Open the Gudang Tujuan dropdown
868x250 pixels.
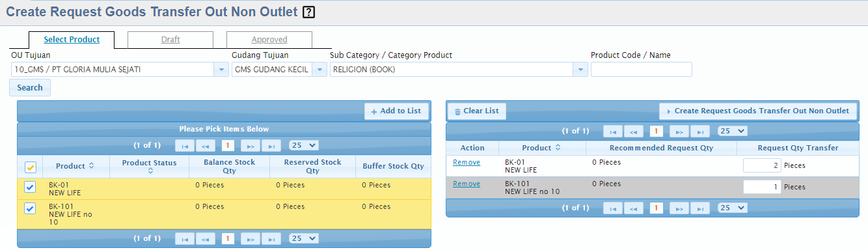(319, 70)
